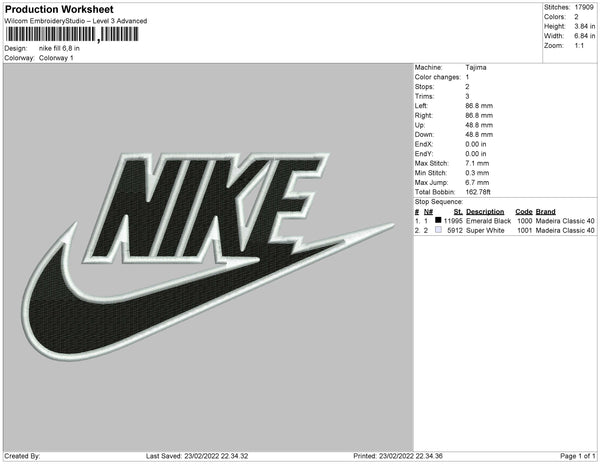Viewport: 600px width, 464px height.
Task: Click the 'Left:' measurement value
Action: tap(479, 106)
